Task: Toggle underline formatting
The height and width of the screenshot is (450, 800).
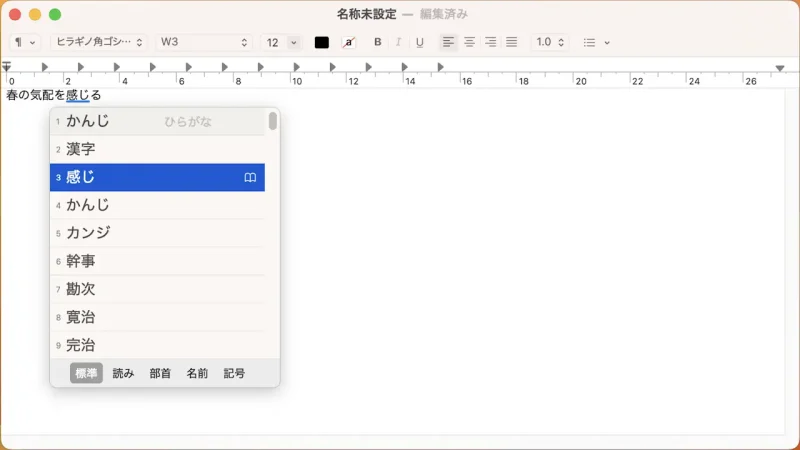Action: 420,42
